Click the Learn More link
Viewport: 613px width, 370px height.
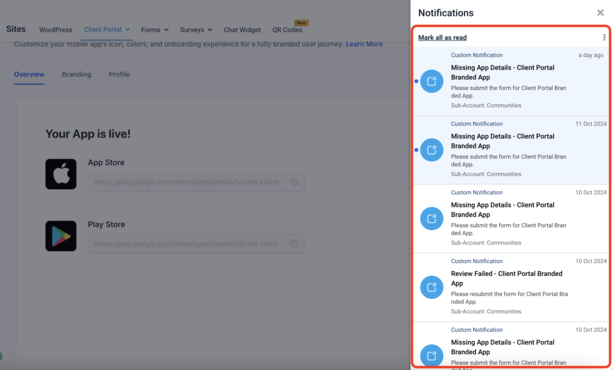pyautogui.click(x=364, y=44)
